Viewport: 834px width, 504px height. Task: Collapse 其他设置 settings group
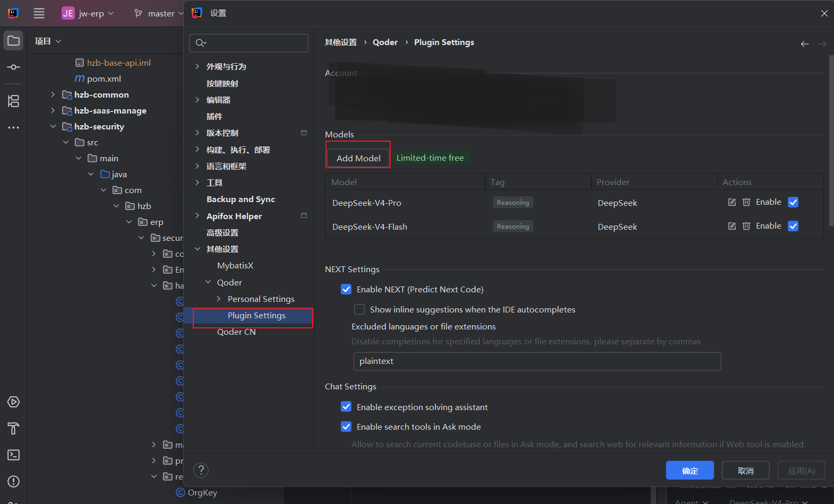click(197, 249)
